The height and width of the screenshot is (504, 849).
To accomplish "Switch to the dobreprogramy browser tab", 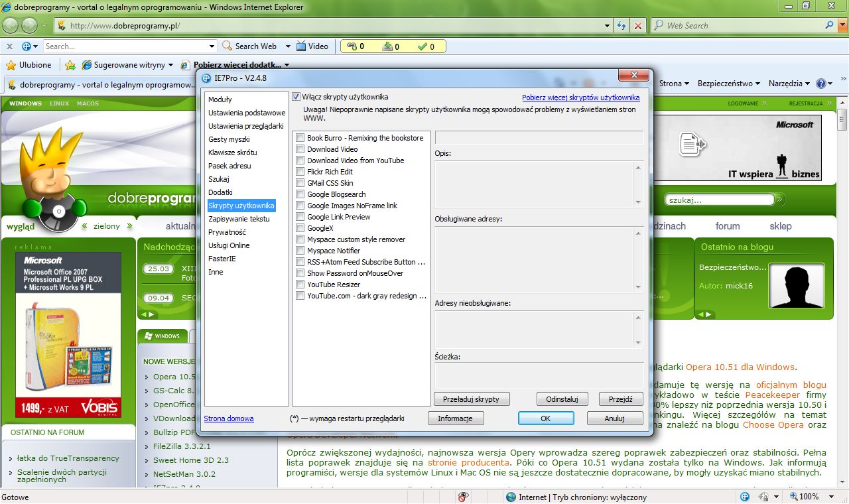I will 99,85.
